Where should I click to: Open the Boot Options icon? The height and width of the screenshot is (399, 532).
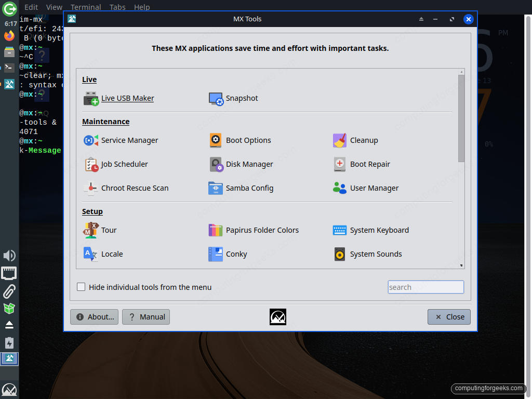pos(216,140)
